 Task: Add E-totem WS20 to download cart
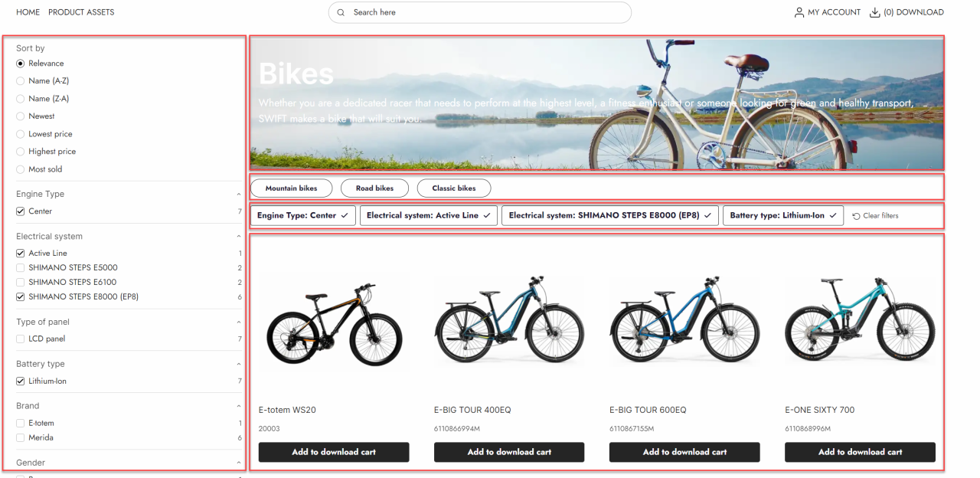(x=334, y=452)
